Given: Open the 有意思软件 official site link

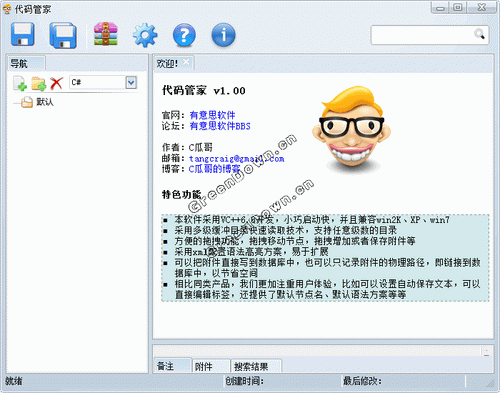Looking at the screenshot, I should point(212,115).
